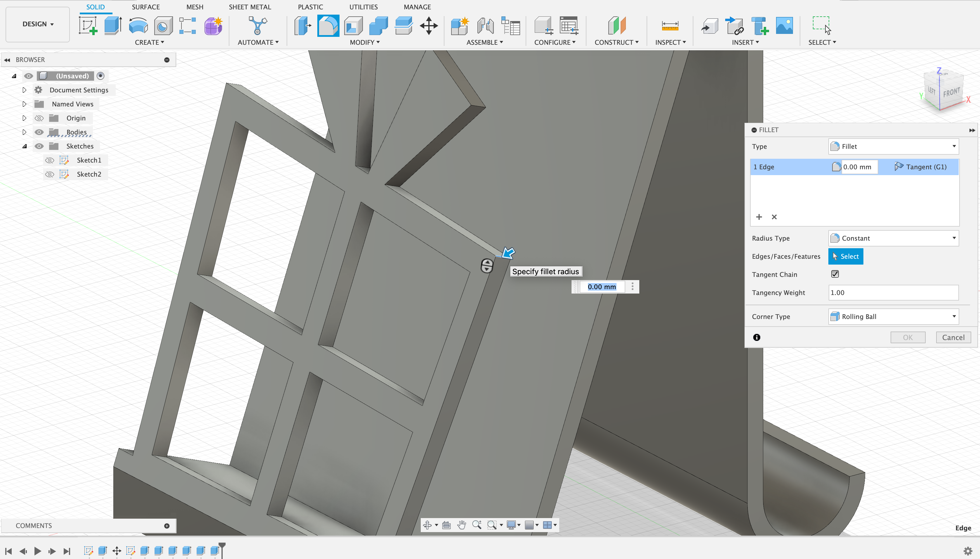Show Sketch1 using its eye icon
The width and height of the screenshot is (980, 559).
click(49, 160)
